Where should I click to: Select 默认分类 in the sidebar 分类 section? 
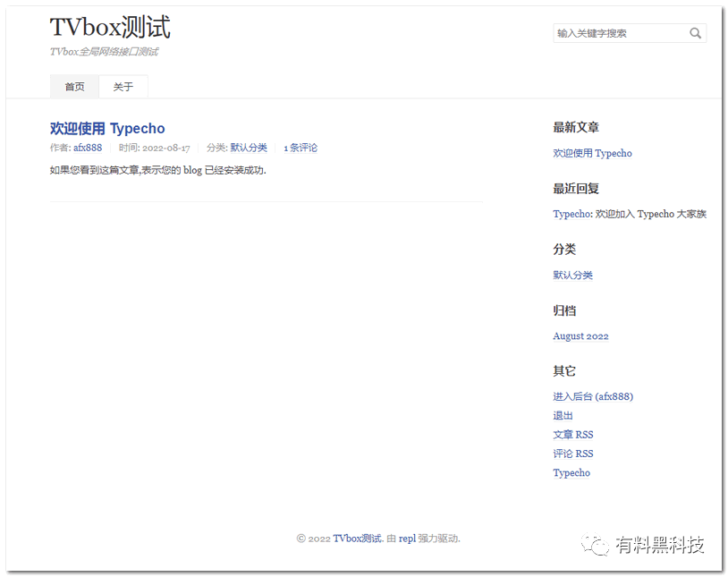pyautogui.click(x=572, y=276)
